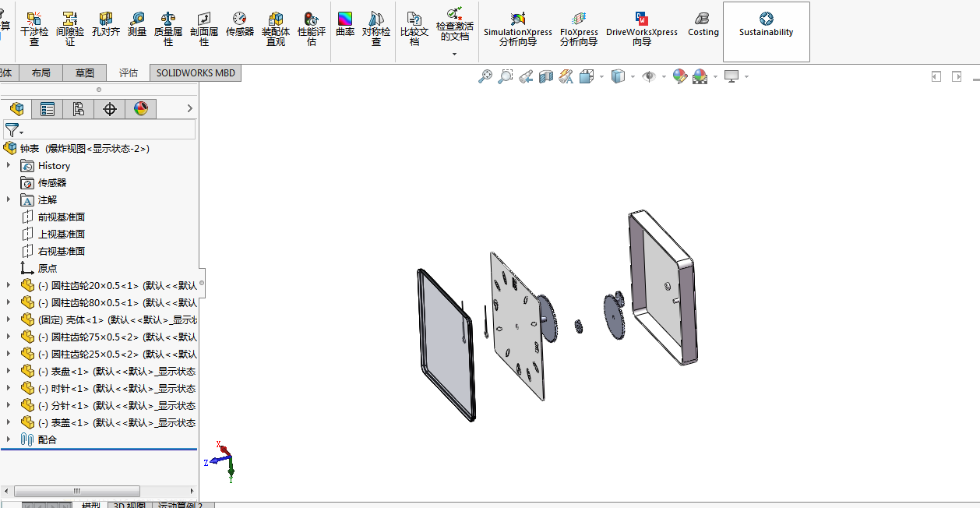Image resolution: width=980 pixels, height=508 pixels.
Task: Open the Apply Scene dropdown arrow
Action: tap(715, 76)
